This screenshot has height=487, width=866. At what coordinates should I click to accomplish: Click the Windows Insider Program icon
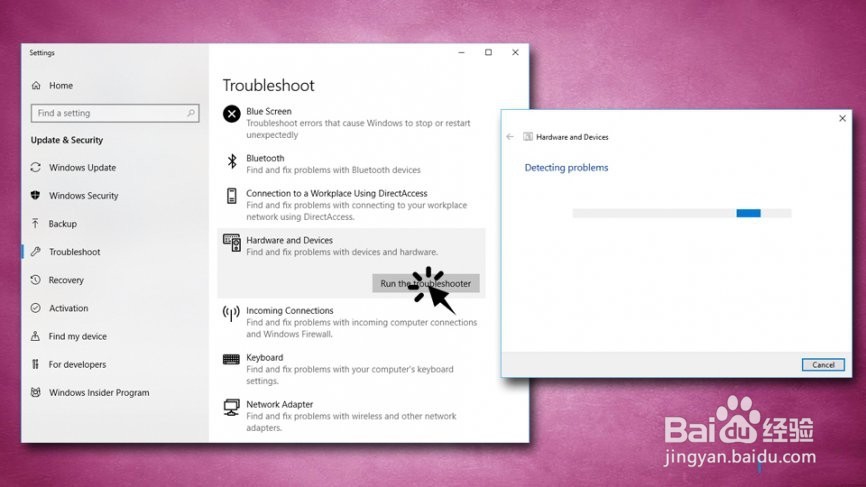pos(36,393)
